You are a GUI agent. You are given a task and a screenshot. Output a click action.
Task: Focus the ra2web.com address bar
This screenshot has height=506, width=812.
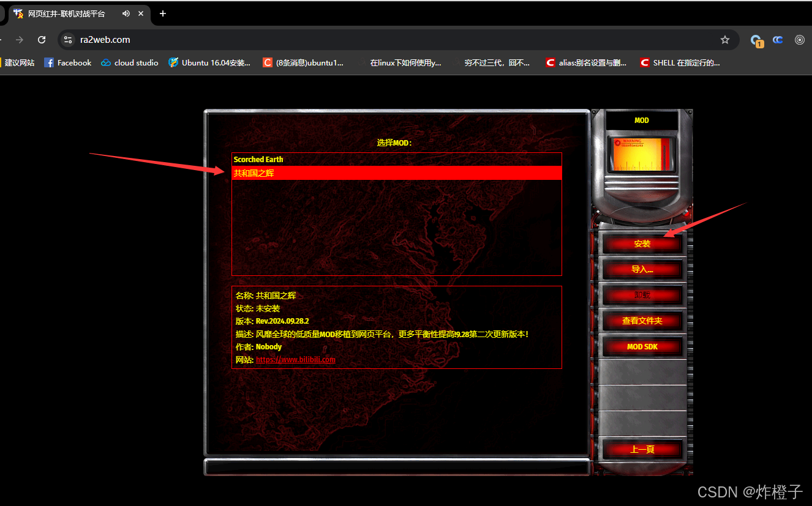[x=399, y=40]
